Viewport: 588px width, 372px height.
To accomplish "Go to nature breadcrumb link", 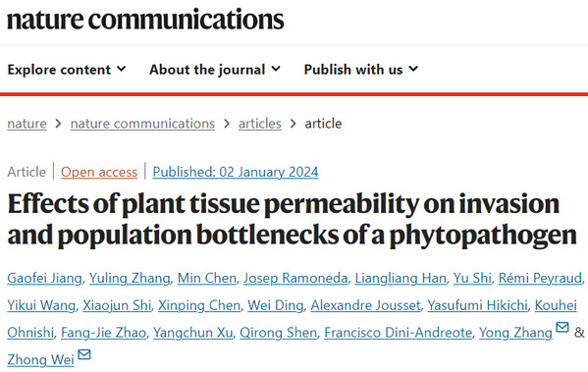I will 27,124.
